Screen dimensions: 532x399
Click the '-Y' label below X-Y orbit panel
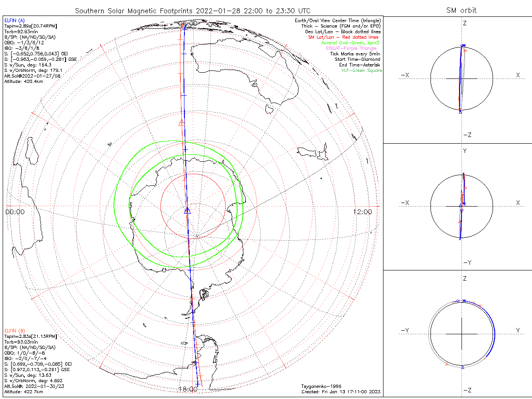(467, 262)
